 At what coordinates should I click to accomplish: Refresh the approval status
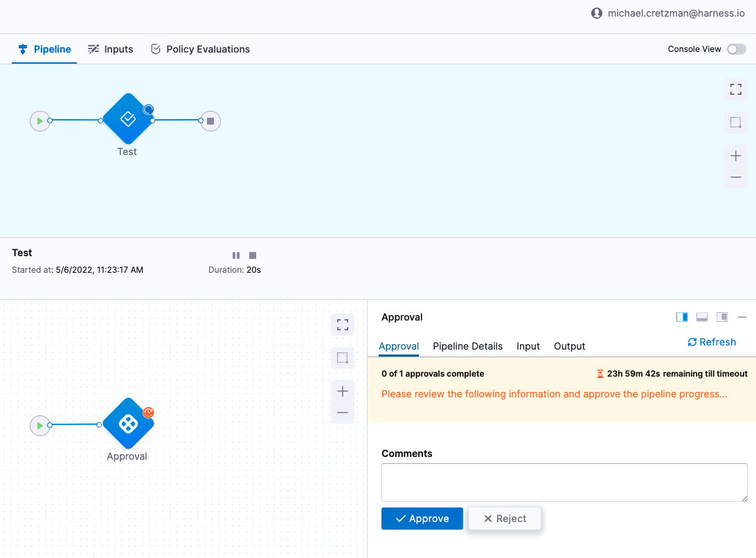point(711,342)
